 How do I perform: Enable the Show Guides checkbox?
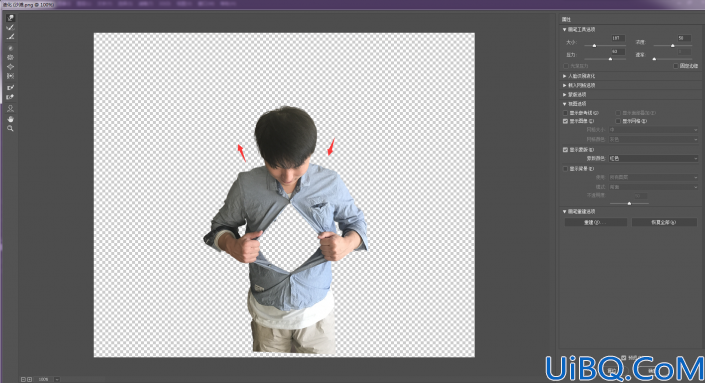point(566,113)
